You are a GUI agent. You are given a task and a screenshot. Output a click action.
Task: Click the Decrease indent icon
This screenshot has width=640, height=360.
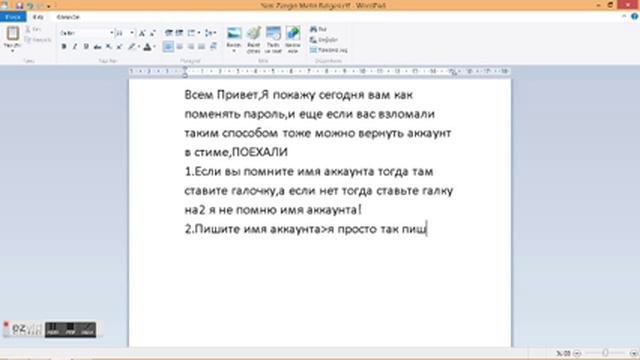(168, 33)
